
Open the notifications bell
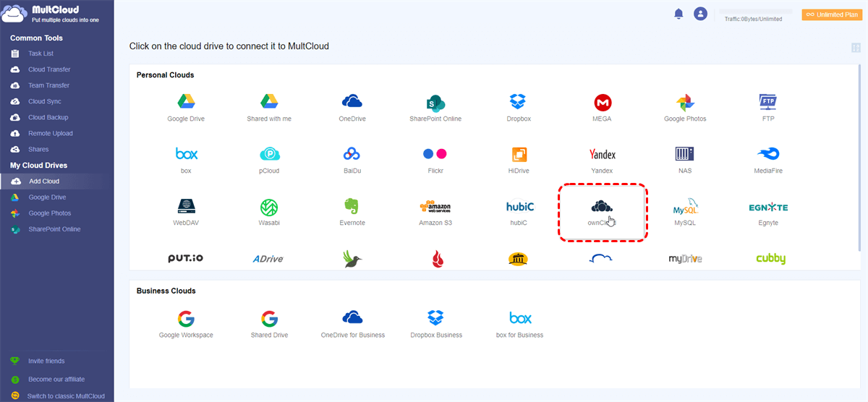pyautogui.click(x=678, y=14)
